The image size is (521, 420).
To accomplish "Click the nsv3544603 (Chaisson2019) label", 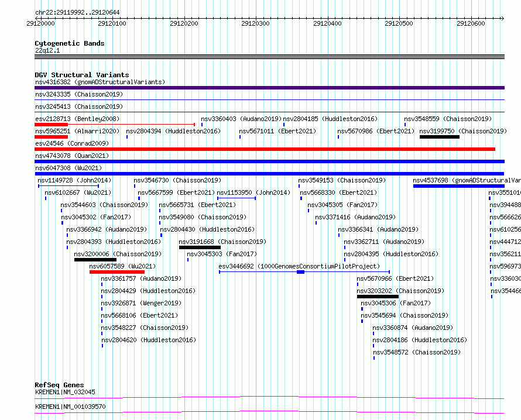I will [104, 205].
